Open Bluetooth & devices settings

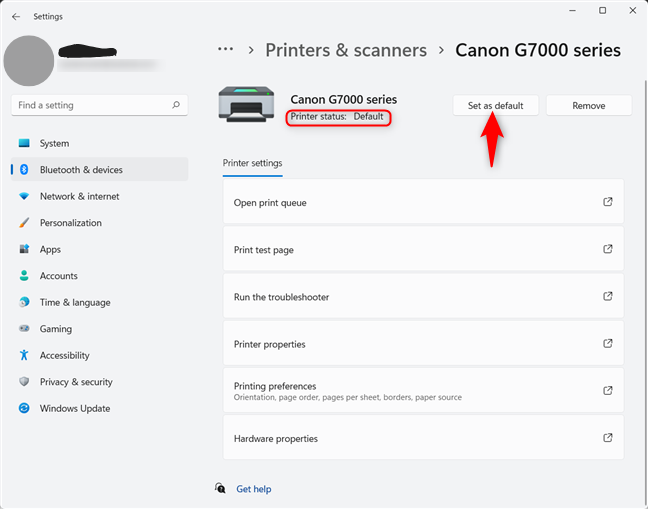[x=100, y=169]
